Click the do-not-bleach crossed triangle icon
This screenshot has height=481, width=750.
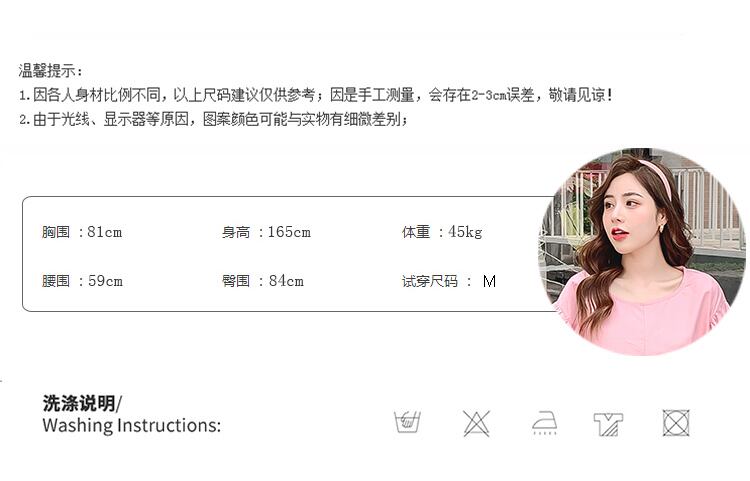pyautogui.click(x=476, y=423)
